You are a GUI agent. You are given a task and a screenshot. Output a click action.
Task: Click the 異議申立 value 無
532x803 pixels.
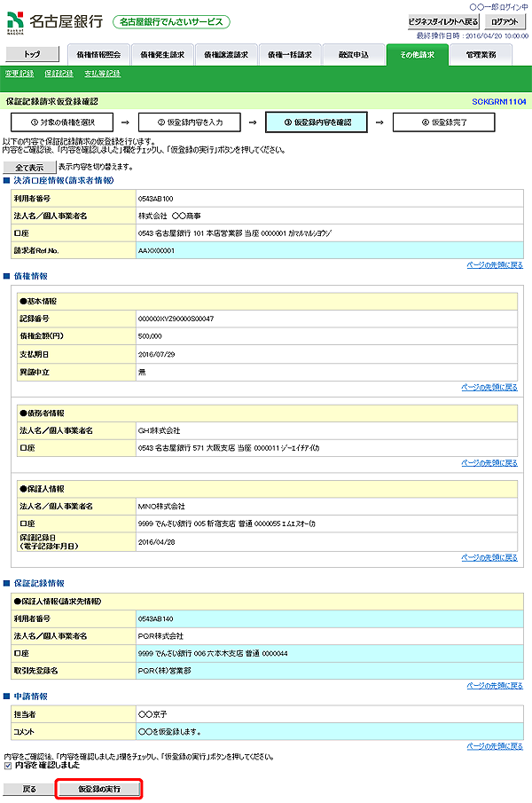tap(142, 373)
